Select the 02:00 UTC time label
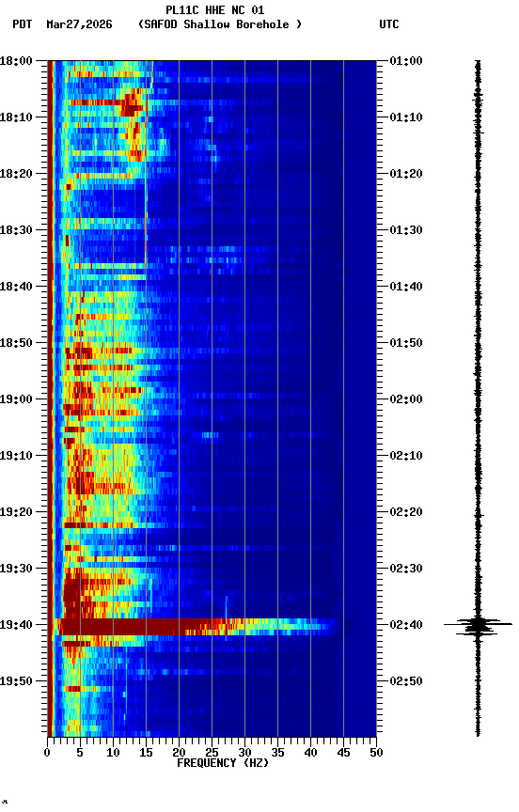Screen dimensions: 519x812 [x=406, y=399]
